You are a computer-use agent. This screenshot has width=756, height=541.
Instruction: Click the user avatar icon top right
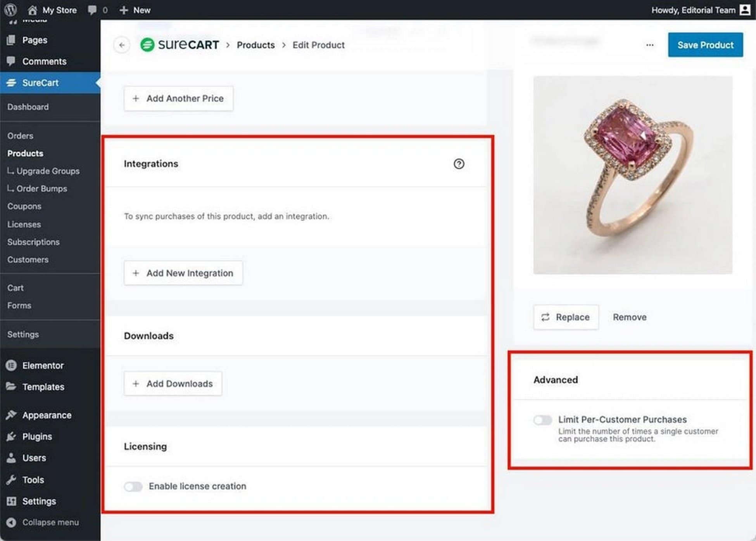[x=745, y=10]
